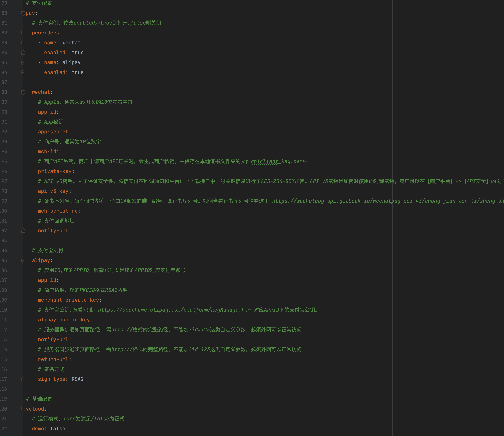504x436 pixels.
Task: Click the '# 支付宝支付' comment
Action: (48, 251)
